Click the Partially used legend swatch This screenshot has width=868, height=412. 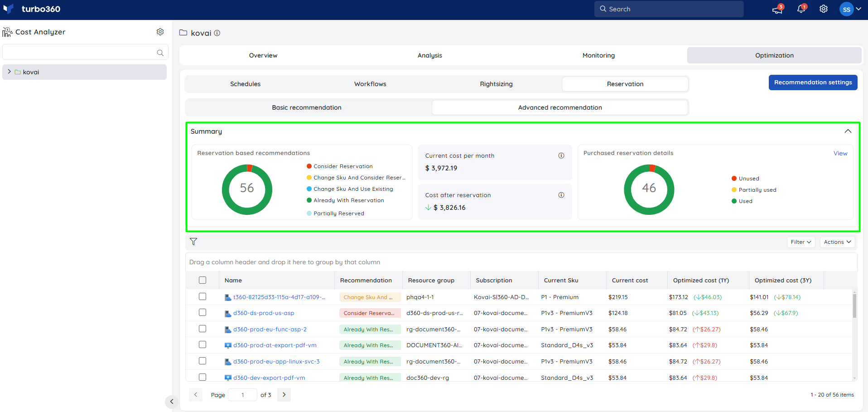(x=734, y=190)
